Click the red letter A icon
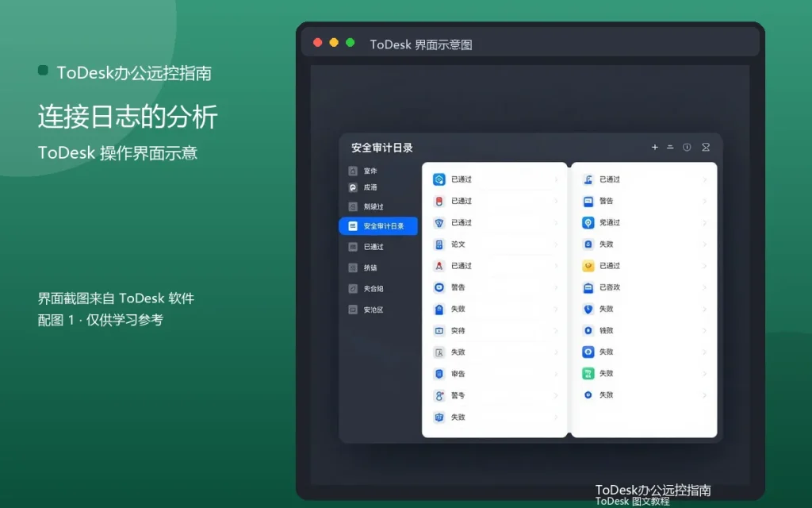This screenshot has width=812, height=508. tap(439, 266)
